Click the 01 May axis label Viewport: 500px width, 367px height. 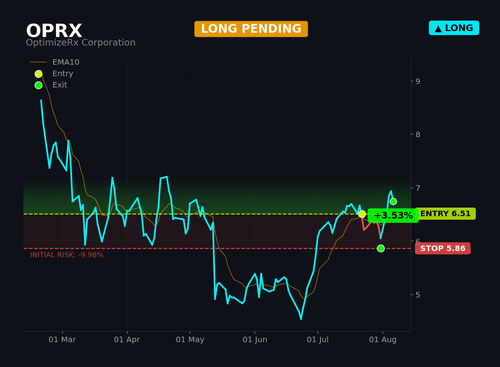click(x=190, y=340)
